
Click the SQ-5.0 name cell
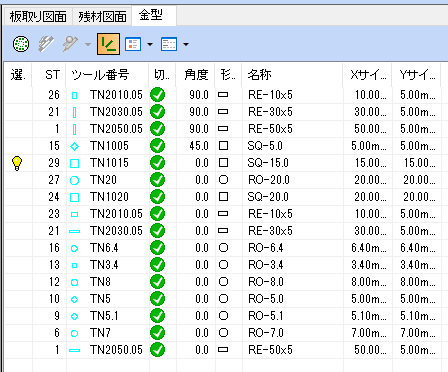(265, 146)
